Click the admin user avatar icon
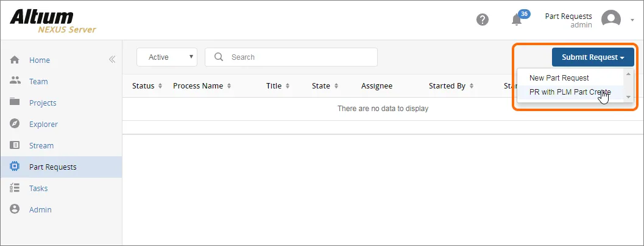The image size is (644, 246). coord(610,20)
